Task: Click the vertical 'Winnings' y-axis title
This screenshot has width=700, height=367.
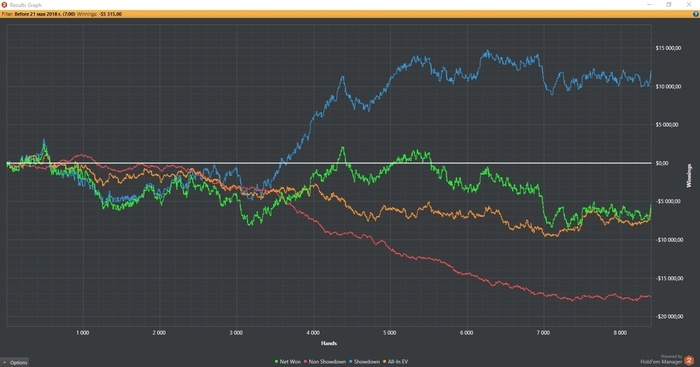Action: point(689,175)
